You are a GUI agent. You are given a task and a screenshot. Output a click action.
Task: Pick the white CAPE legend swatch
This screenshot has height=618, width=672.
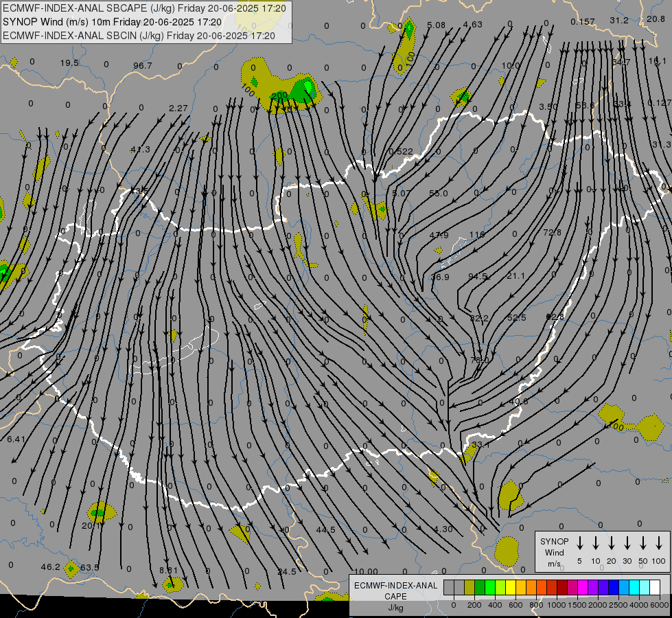pos(654,587)
